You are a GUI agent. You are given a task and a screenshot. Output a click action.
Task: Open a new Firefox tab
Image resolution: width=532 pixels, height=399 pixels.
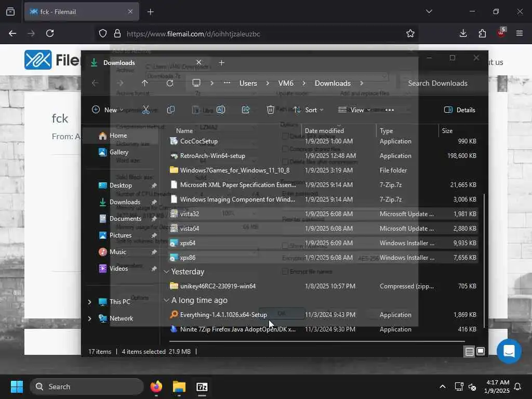click(150, 11)
